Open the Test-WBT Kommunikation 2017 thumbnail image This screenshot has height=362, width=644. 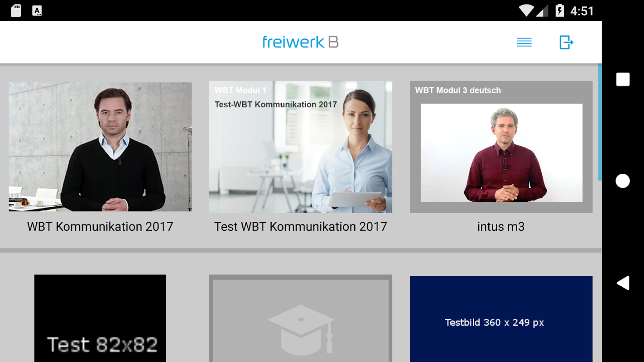pyautogui.click(x=301, y=147)
